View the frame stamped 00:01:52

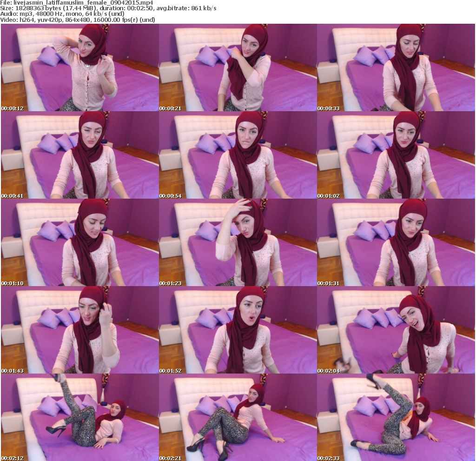point(238,330)
